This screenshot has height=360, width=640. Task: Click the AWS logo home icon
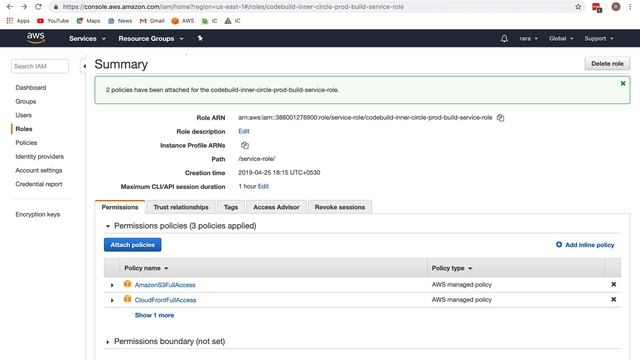point(36,38)
